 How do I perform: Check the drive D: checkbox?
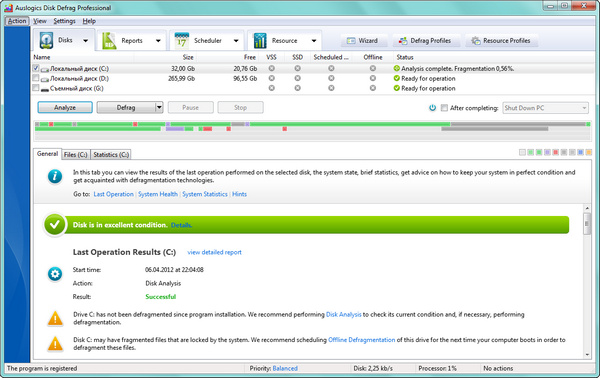36,78
